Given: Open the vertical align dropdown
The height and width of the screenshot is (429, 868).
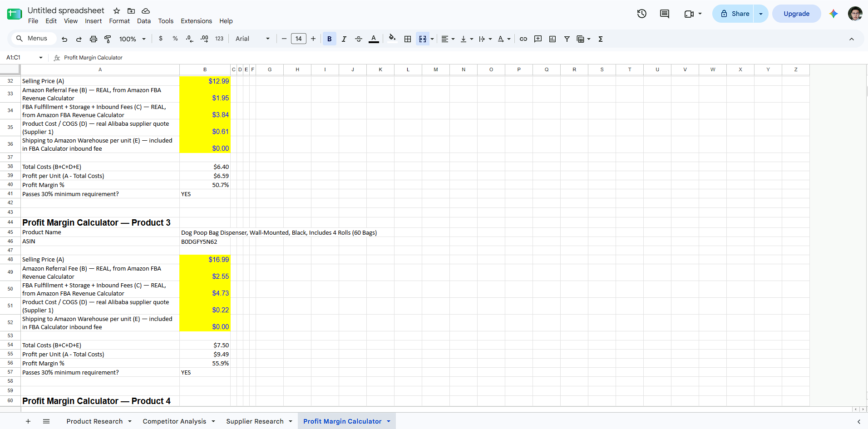Looking at the screenshot, I should point(467,39).
